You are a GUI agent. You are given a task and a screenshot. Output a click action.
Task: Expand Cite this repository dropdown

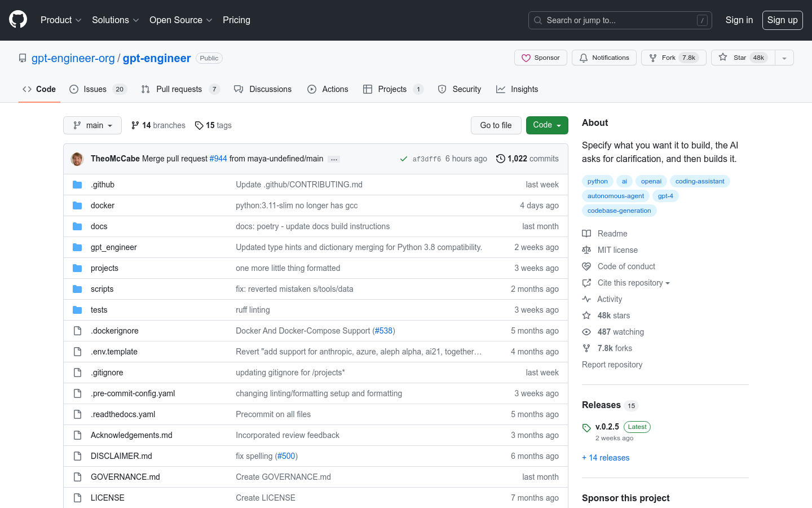point(633,283)
